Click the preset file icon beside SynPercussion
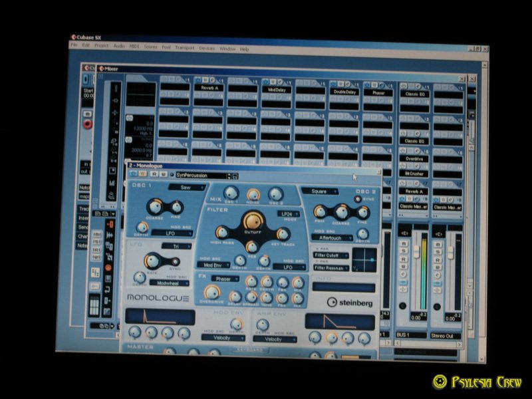532x399 pixels. (235, 176)
